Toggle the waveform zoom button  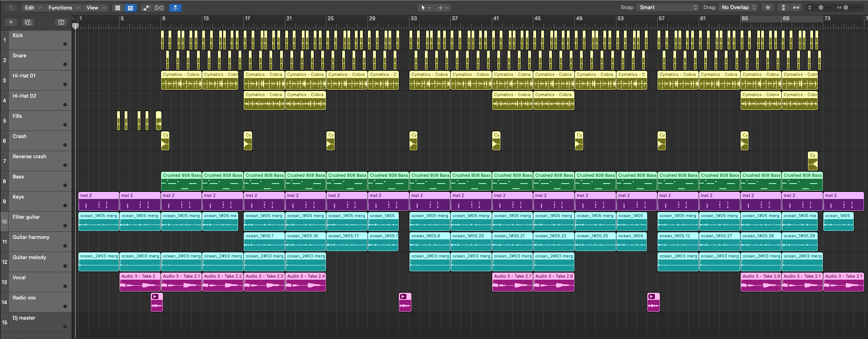(x=768, y=8)
